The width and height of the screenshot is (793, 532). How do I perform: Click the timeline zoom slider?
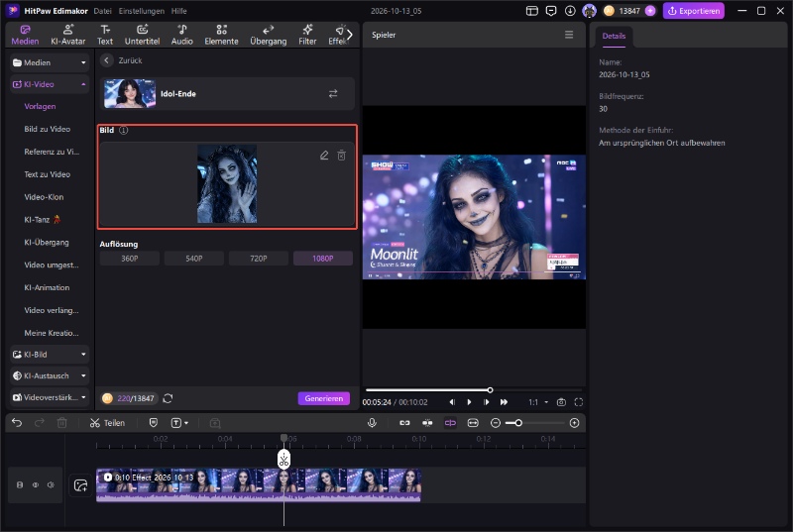(x=535, y=423)
